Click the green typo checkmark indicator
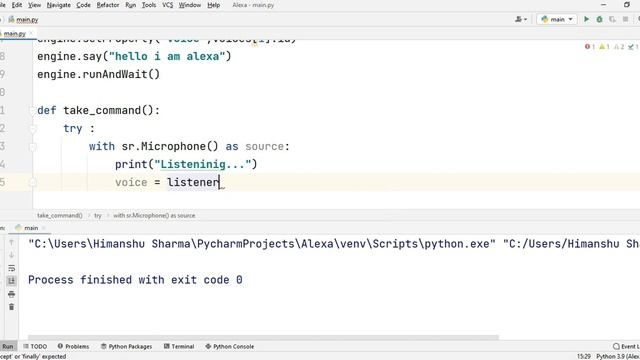 [x=633, y=47]
